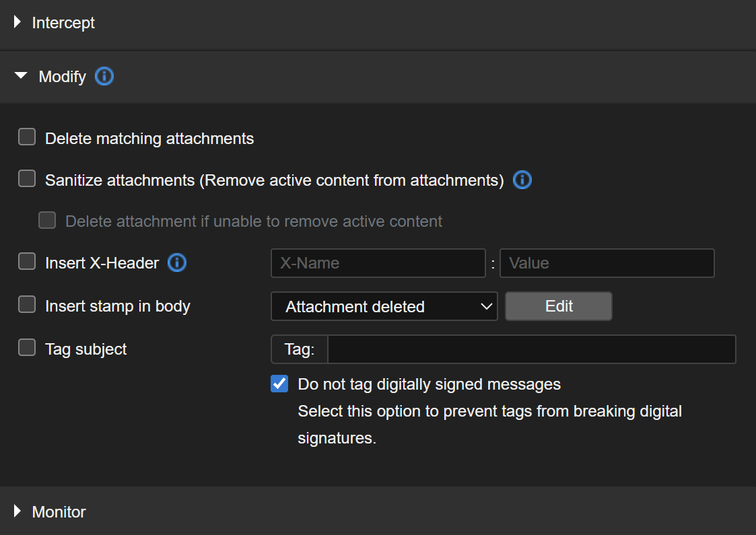Click the Tag subject text input
Viewport: 756px width, 535px height.
click(530, 349)
